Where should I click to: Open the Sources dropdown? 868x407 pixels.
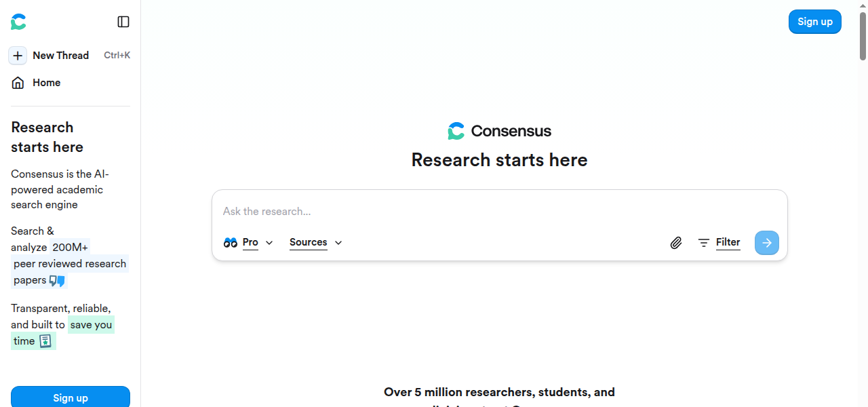tap(315, 242)
